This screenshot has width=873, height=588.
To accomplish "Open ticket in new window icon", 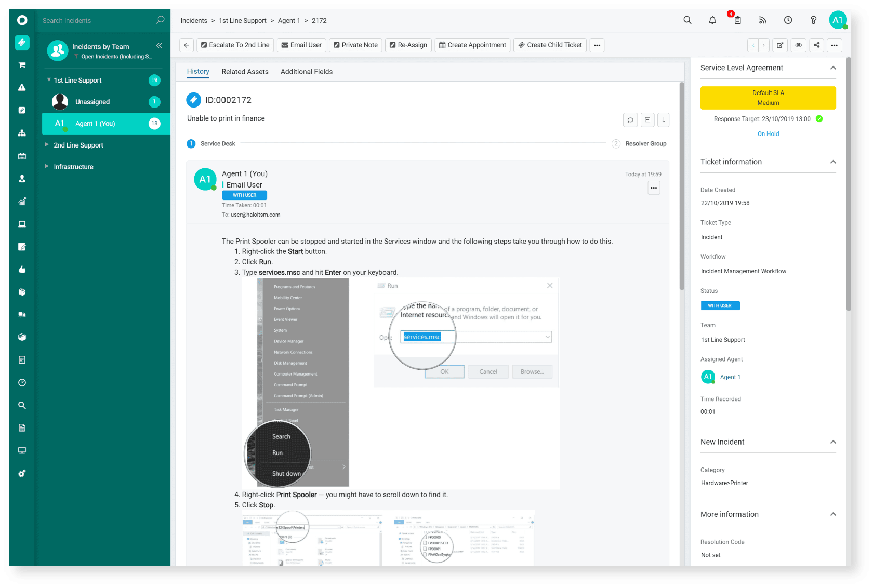I will tap(779, 45).
